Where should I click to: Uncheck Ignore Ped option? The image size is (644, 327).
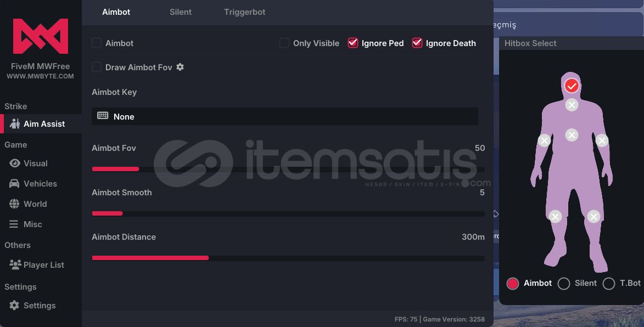[353, 43]
